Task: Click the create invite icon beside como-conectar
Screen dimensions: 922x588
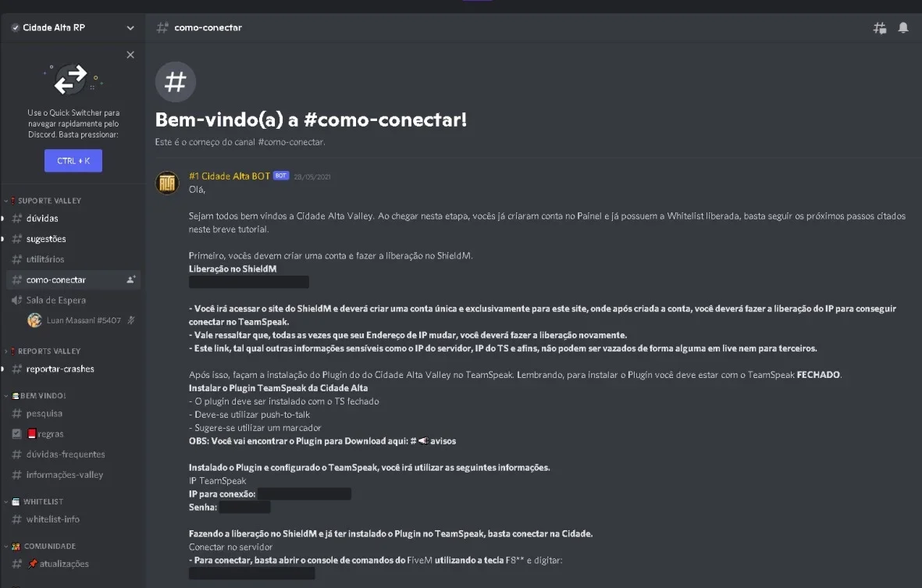Action: tap(130, 280)
